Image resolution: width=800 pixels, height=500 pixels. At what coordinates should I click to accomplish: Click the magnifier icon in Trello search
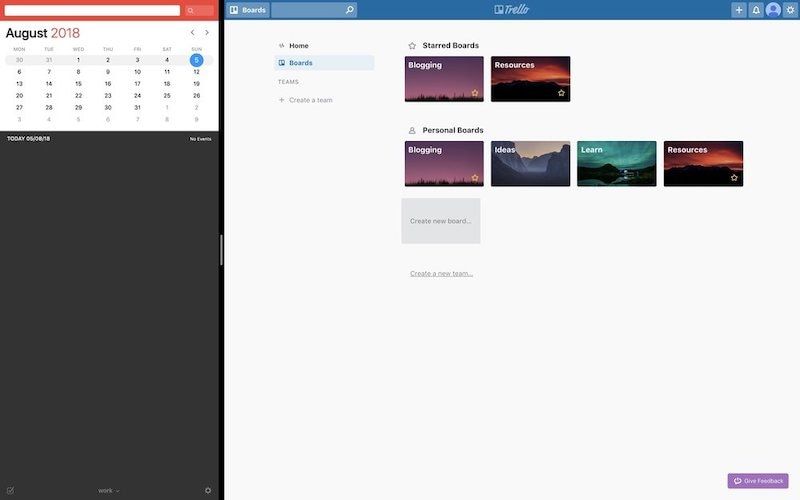point(349,10)
